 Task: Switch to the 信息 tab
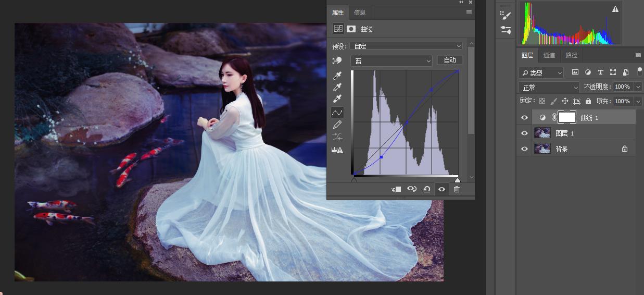[360, 13]
